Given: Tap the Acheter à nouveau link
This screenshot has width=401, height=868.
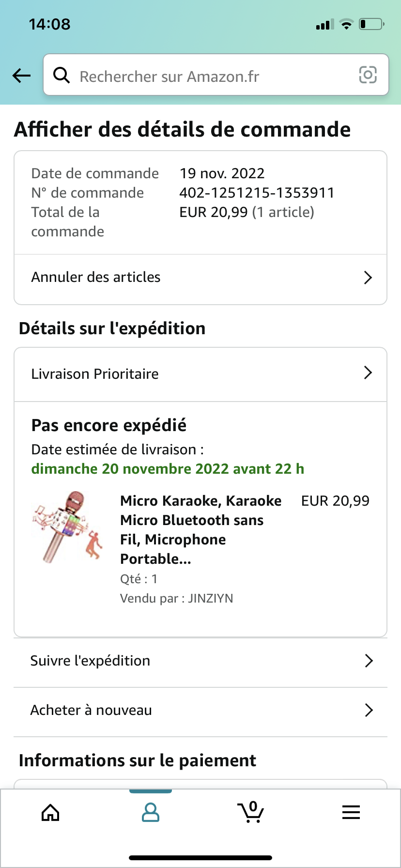Looking at the screenshot, I should click(91, 710).
